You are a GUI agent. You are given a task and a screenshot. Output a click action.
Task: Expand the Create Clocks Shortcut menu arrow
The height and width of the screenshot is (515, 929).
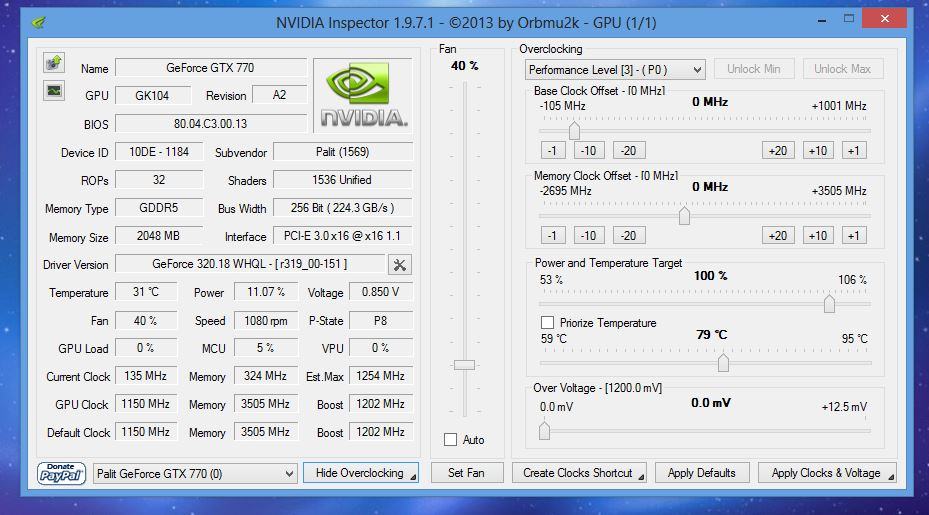[x=641, y=476]
